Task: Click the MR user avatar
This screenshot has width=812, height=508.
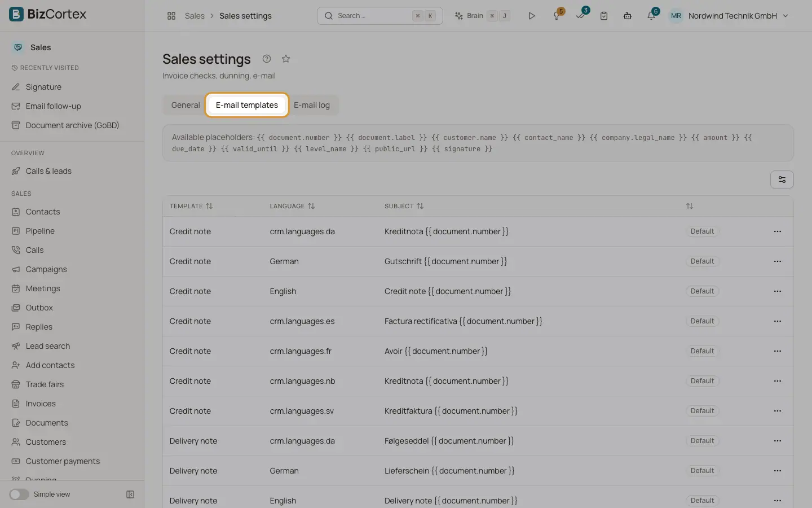Action: pyautogui.click(x=676, y=16)
